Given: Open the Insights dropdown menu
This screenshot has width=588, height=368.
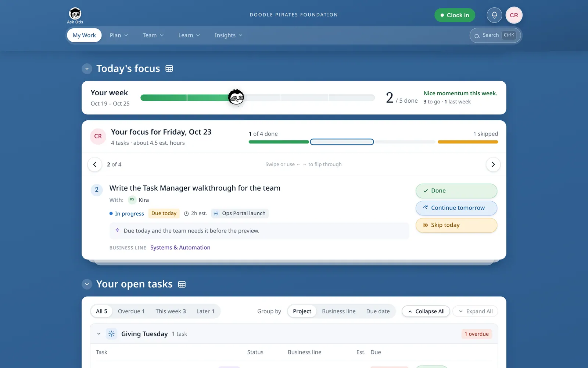Looking at the screenshot, I should (228, 35).
